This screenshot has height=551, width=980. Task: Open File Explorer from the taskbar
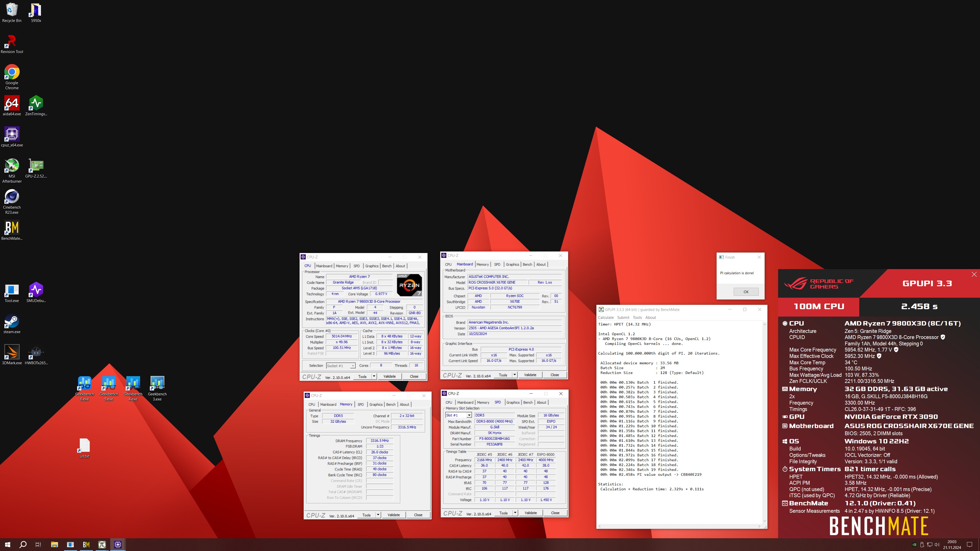54,545
